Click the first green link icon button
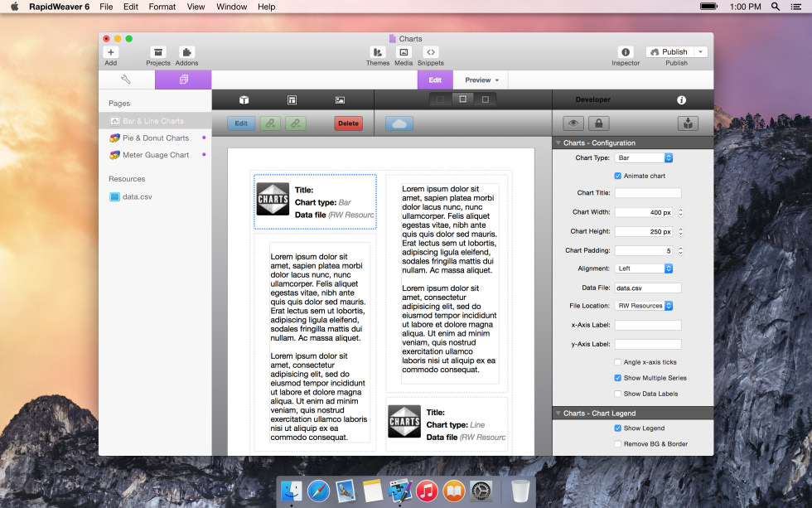This screenshot has width=812, height=508. [270, 123]
